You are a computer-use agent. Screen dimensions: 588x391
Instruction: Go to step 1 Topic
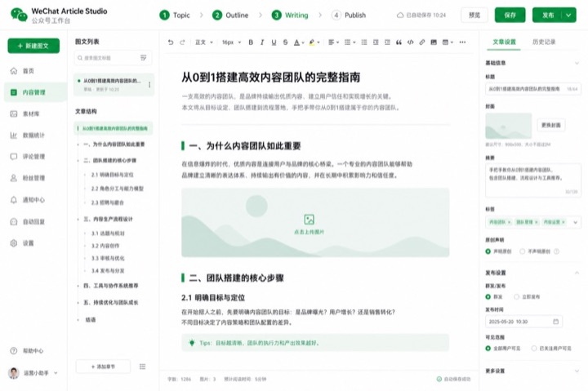175,15
